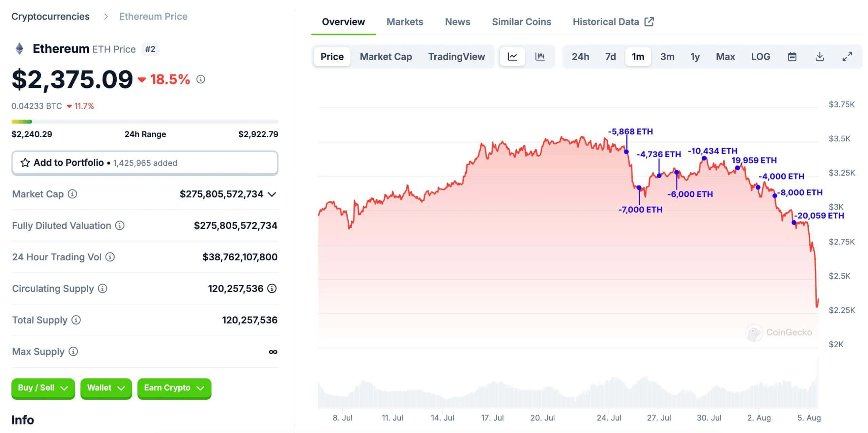Screen dimensions: 868x433
Task: Select the 24h time interval
Action: coord(581,55)
